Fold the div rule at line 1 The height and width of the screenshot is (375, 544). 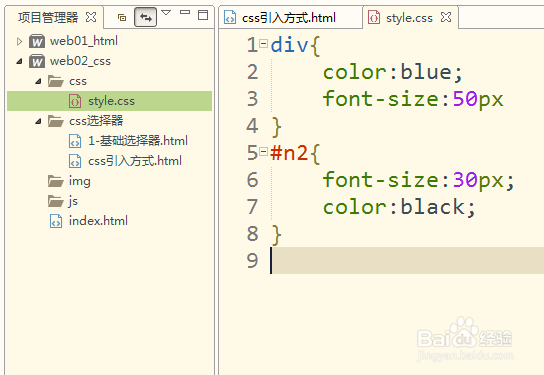(264, 44)
